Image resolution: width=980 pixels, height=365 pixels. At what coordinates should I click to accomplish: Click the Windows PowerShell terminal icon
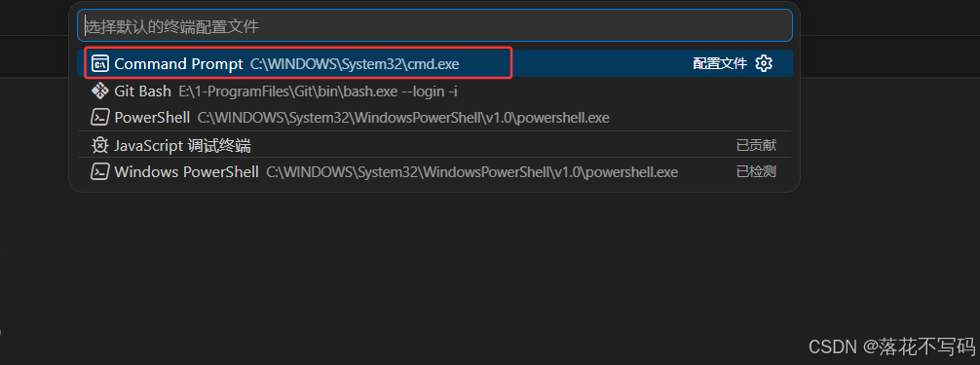(x=100, y=172)
